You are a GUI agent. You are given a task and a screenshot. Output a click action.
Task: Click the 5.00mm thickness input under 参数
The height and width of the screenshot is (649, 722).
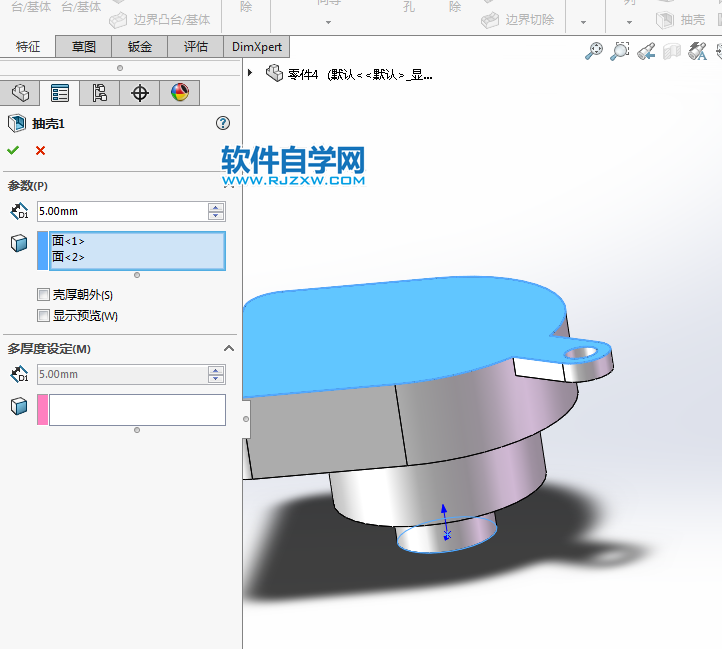pos(122,211)
